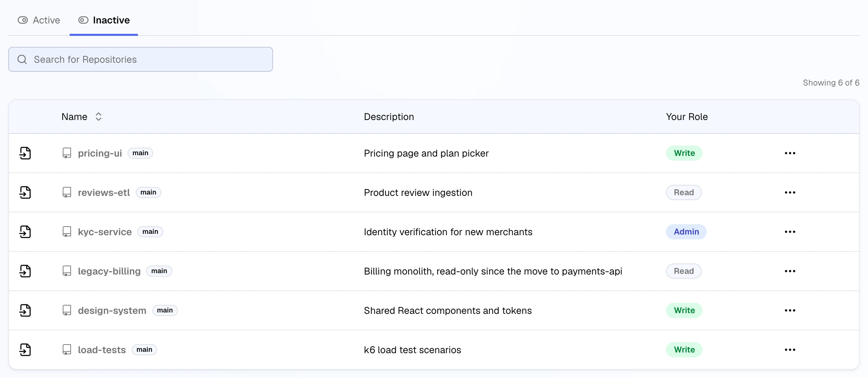Open the pricing-ui repository
This screenshot has width=868, height=378.
coord(100,153)
